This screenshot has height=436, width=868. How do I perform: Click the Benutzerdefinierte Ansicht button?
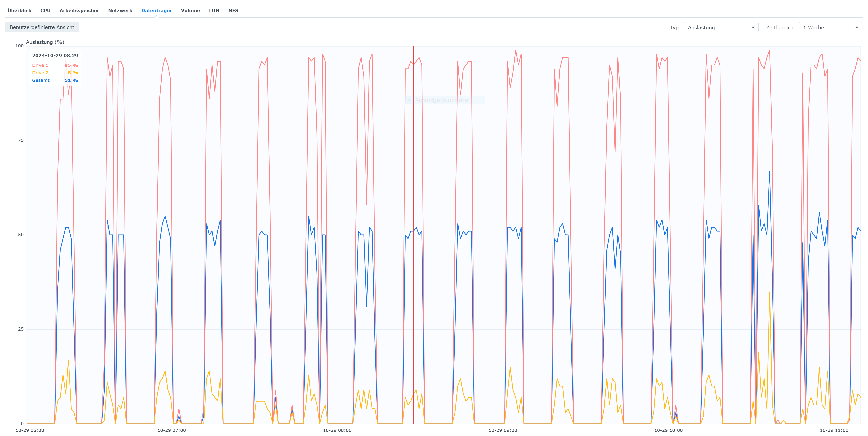coord(42,27)
